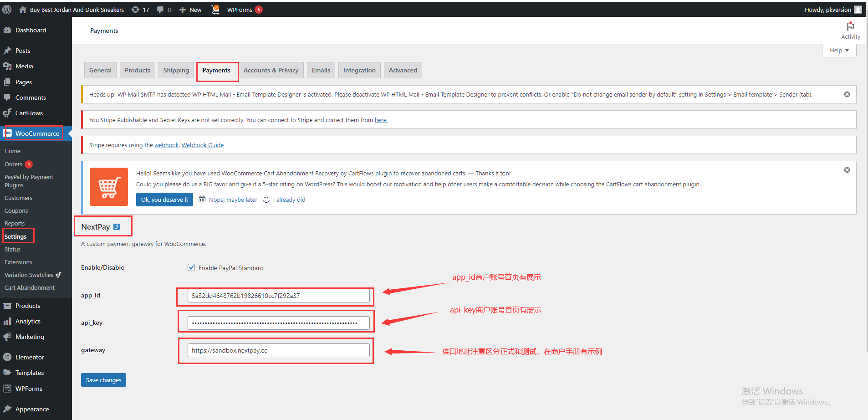Open the Variation Swatches submenu item

(32, 275)
